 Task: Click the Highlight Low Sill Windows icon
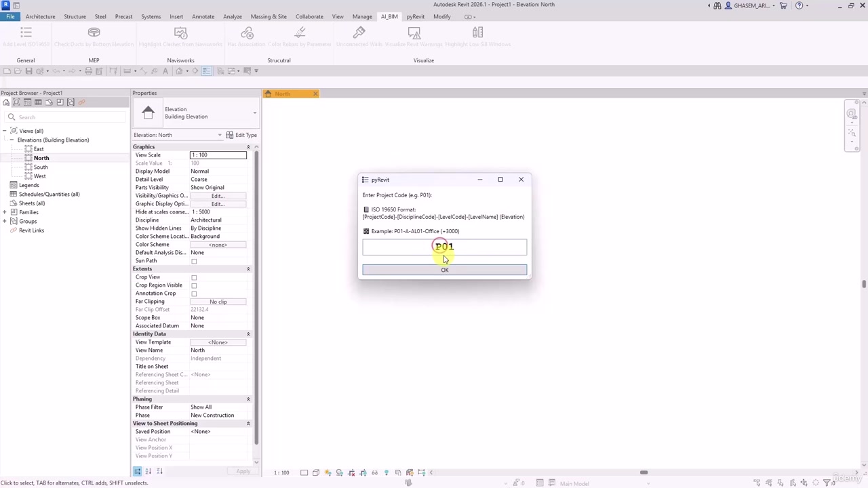tap(477, 33)
